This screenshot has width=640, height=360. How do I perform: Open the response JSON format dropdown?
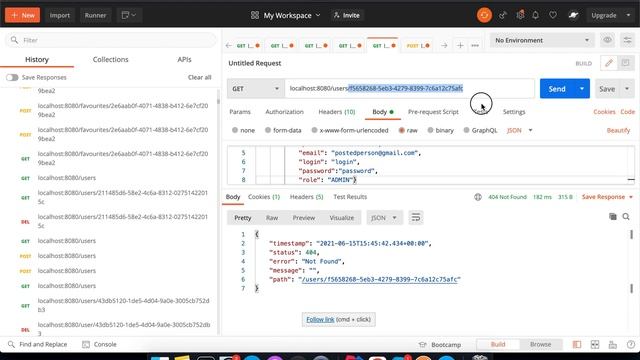coord(384,218)
